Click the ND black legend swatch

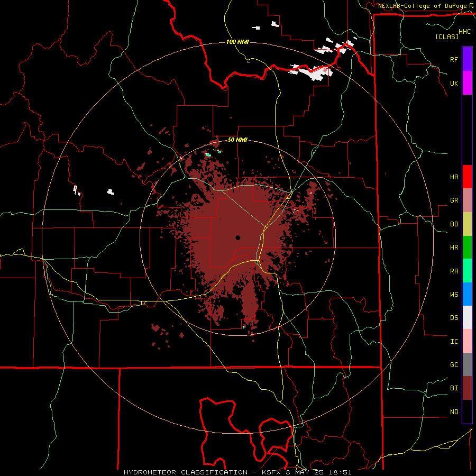(467, 411)
